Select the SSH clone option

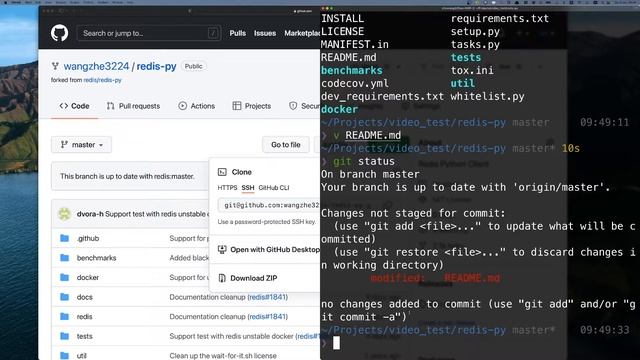(248, 188)
